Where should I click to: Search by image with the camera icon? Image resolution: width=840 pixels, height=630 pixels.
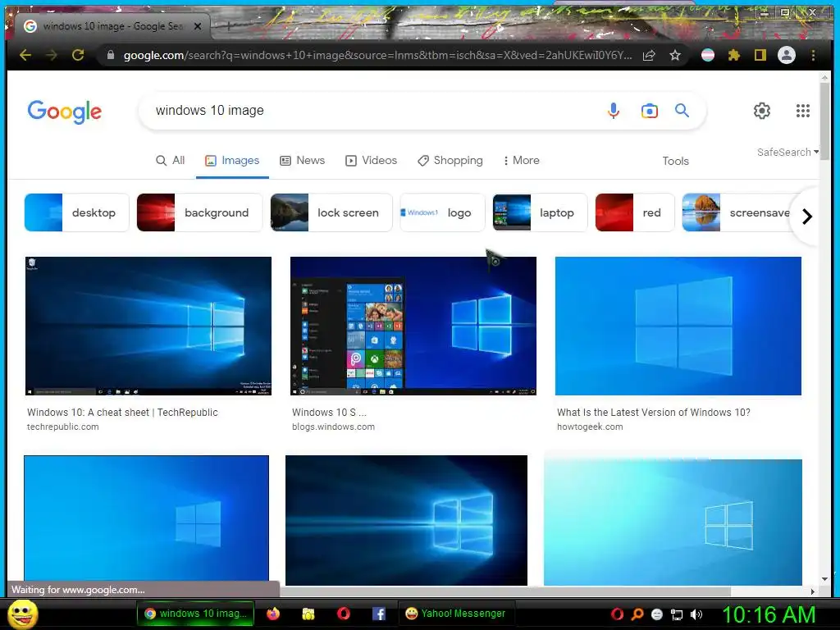(x=650, y=111)
